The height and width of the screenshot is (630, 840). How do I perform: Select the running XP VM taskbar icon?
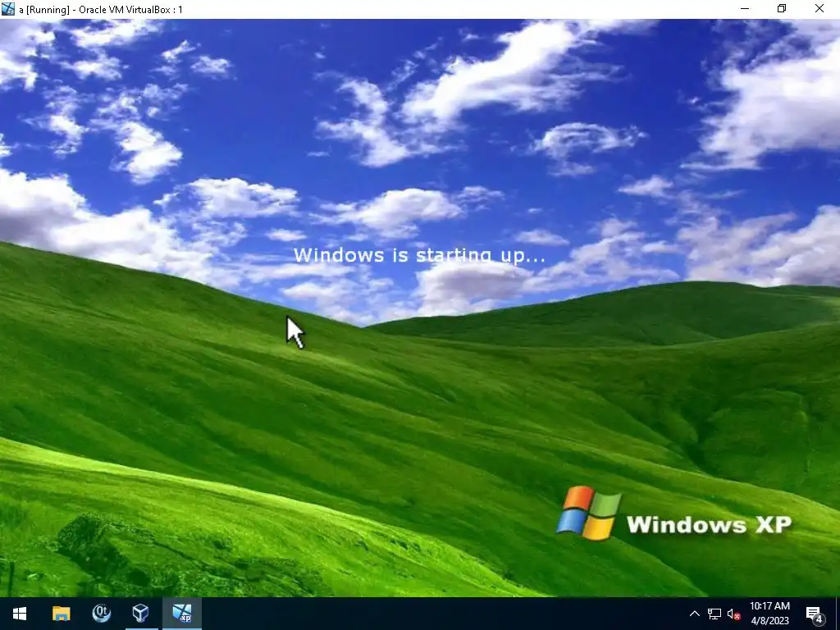click(x=182, y=614)
